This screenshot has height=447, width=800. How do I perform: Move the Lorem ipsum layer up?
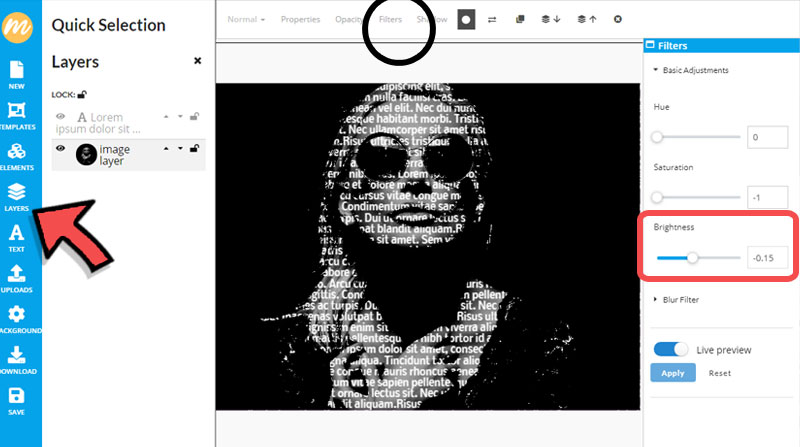click(166, 117)
